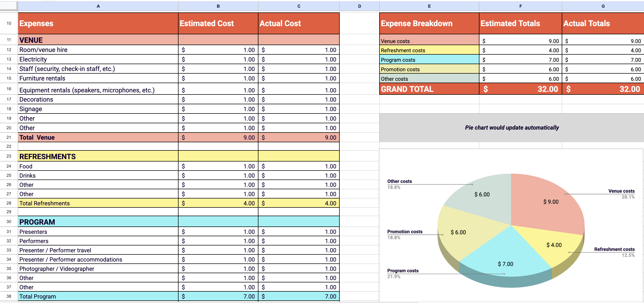Click the 'Total Venue' label cell
Image resolution: width=644 pixels, height=303 pixels.
point(98,138)
